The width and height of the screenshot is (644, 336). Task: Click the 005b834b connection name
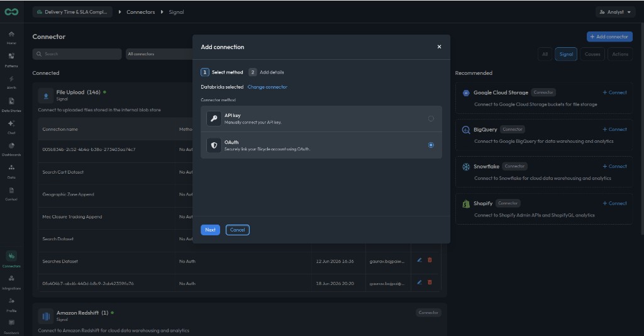pyautogui.click(x=89, y=150)
